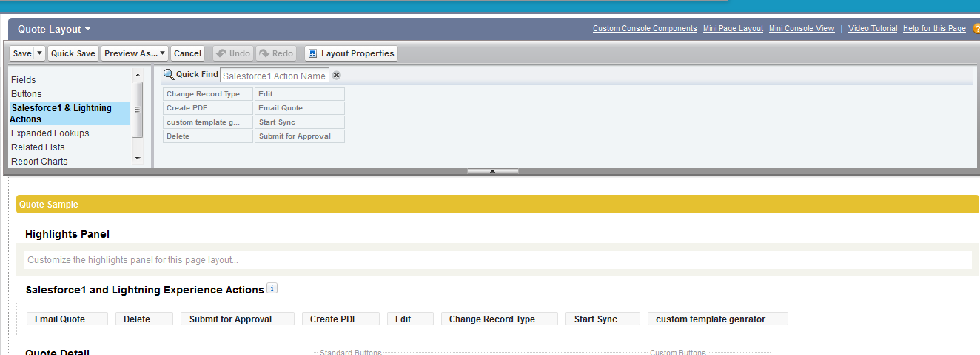Click info icon beside Lightning Experience Actions
The width and height of the screenshot is (980, 355).
coord(272,288)
